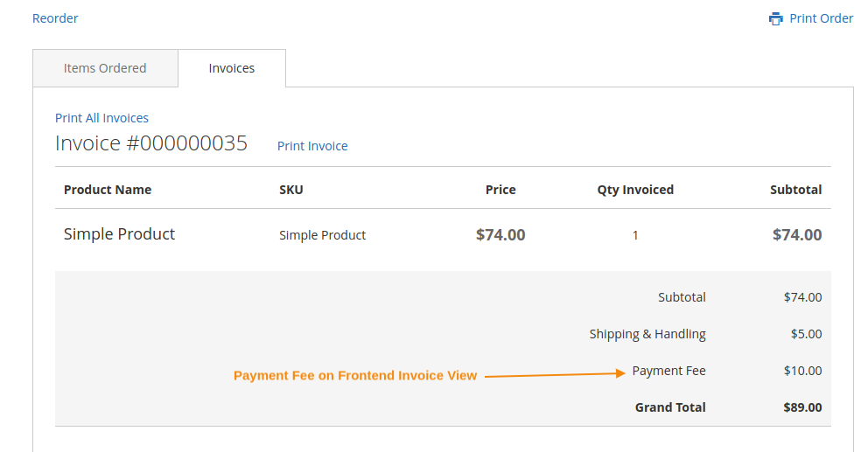Click the Product Name column header
868x452 pixels.
click(x=108, y=190)
